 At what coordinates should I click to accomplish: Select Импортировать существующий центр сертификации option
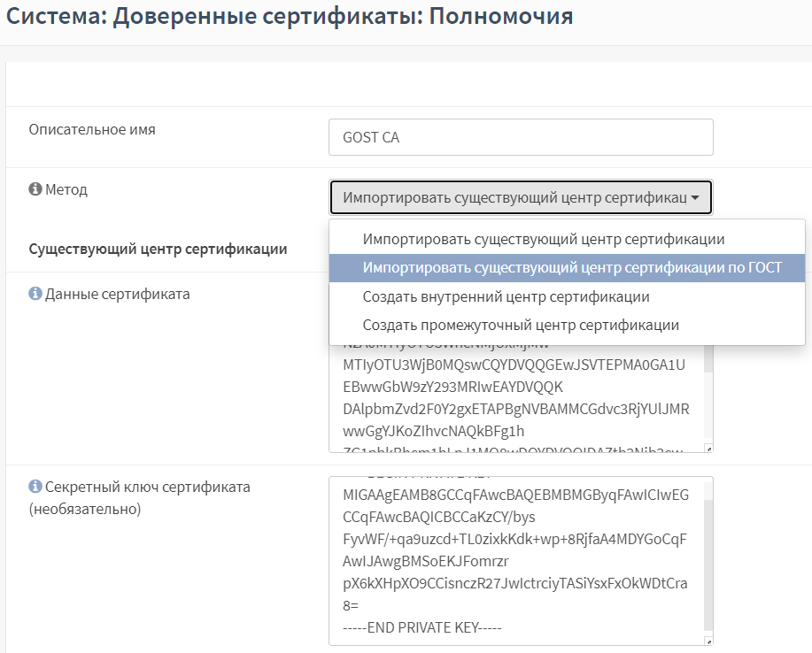point(543,240)
